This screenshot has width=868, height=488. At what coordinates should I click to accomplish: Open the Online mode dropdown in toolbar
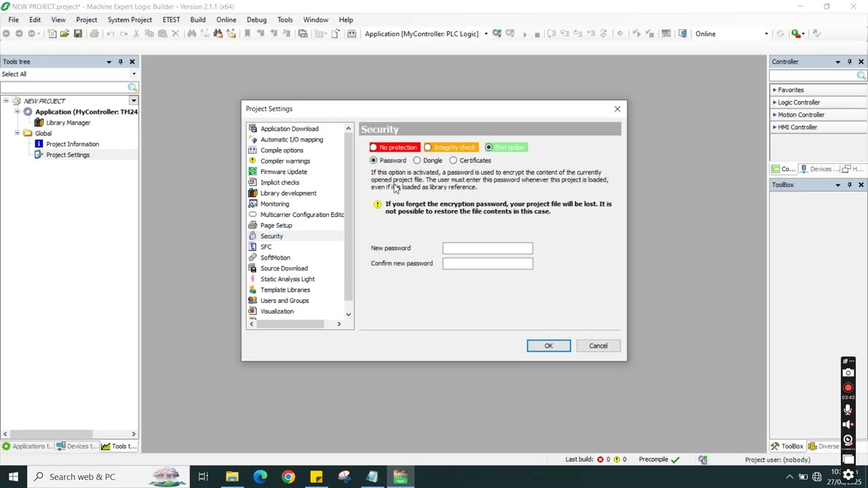(766, 34)
